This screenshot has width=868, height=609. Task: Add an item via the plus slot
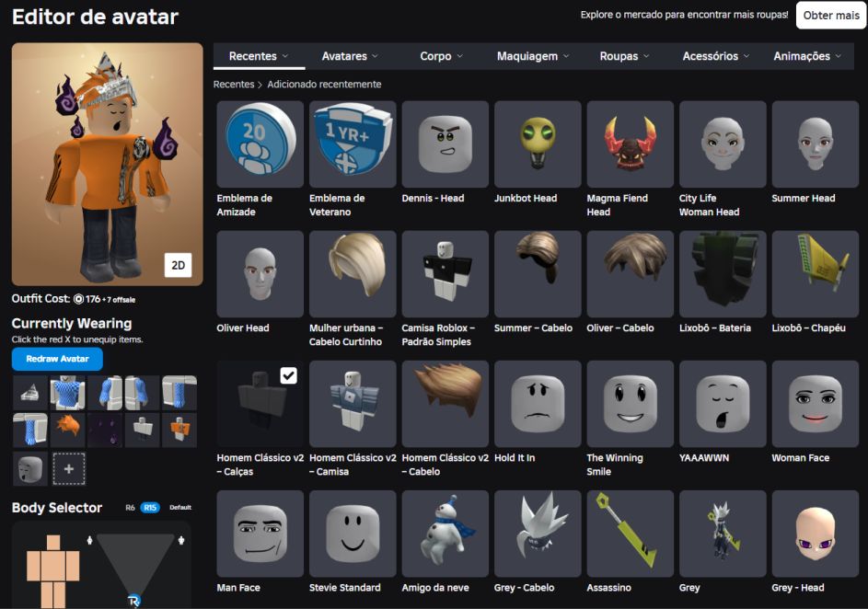[69, 468]
